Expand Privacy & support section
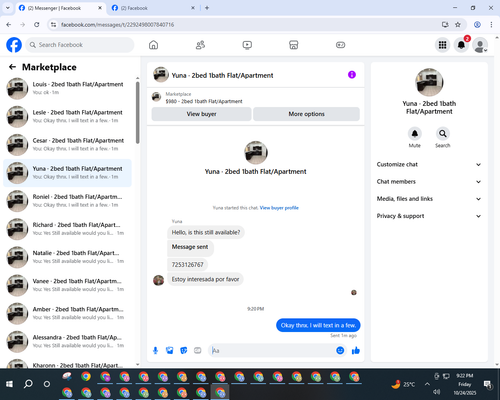 [x=429, y=216]
